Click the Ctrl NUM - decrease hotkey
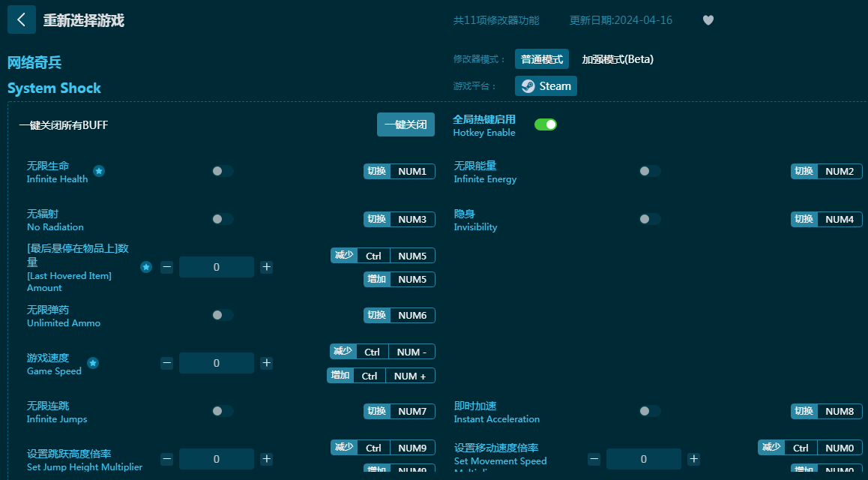868x480 pixels. (382, 352)
